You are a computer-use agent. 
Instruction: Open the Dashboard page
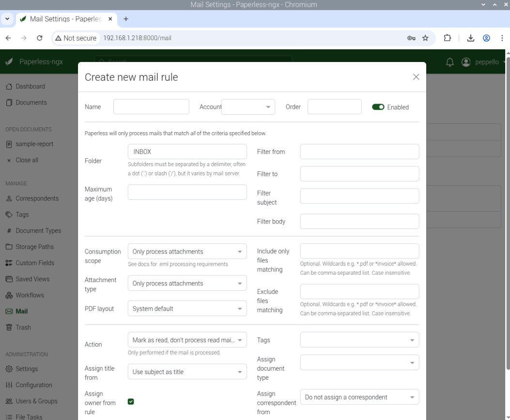pyautogui.click(x=31, y=86)
